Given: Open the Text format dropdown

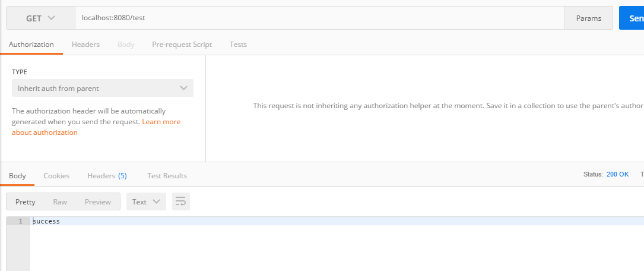Looking at the screenshot, I should click(146, 201).
